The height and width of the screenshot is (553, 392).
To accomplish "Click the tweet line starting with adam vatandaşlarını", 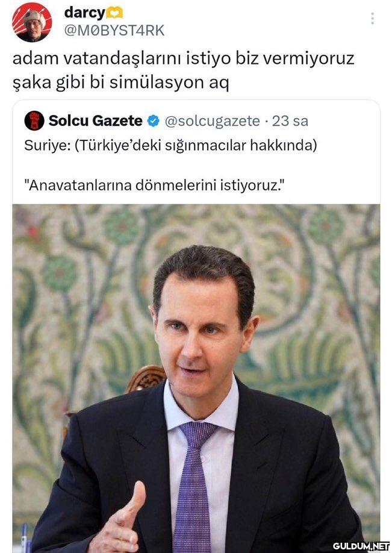I will point(183,58).
